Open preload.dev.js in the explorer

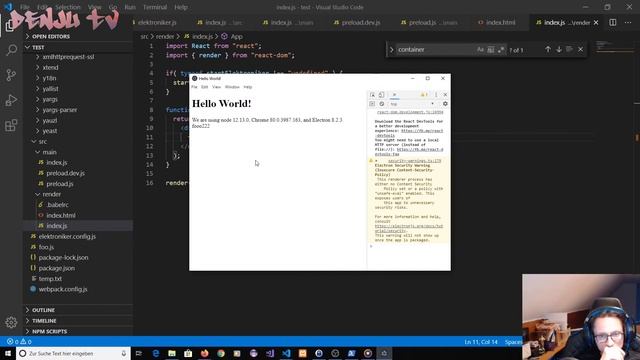(65, 173)
